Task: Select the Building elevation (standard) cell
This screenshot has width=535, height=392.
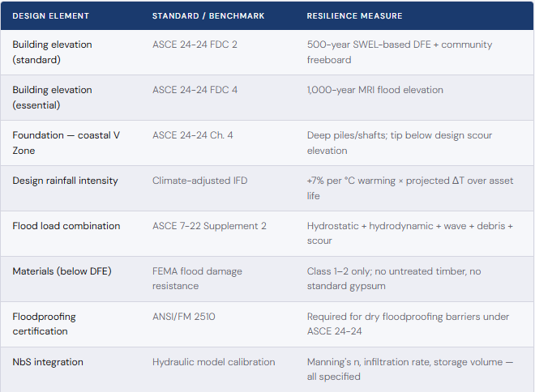Action: pyautogui.click(x=52, y=52)
